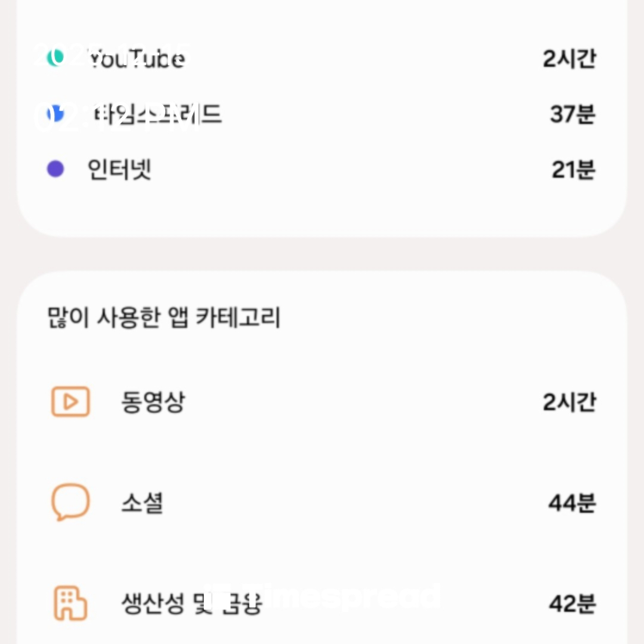Open the 소셜 category
The image size is (644, 644).
(x=142, y=503)
